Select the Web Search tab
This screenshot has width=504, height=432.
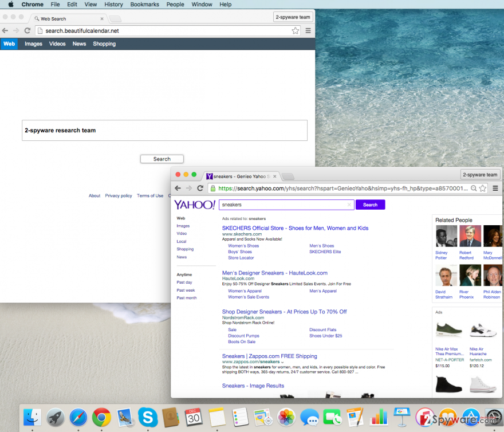pyautogui.click(x=69, y=19)
